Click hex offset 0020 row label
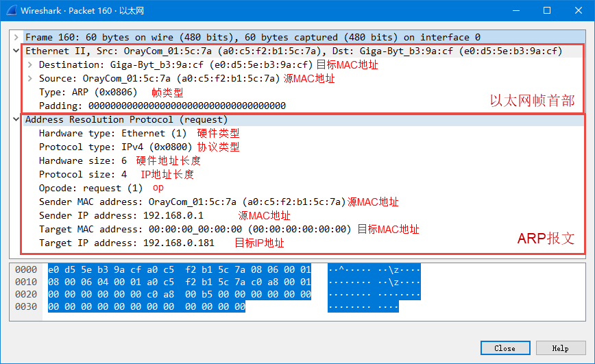The width and height of the screenshot is (595, 364). [x=26, y=294]
